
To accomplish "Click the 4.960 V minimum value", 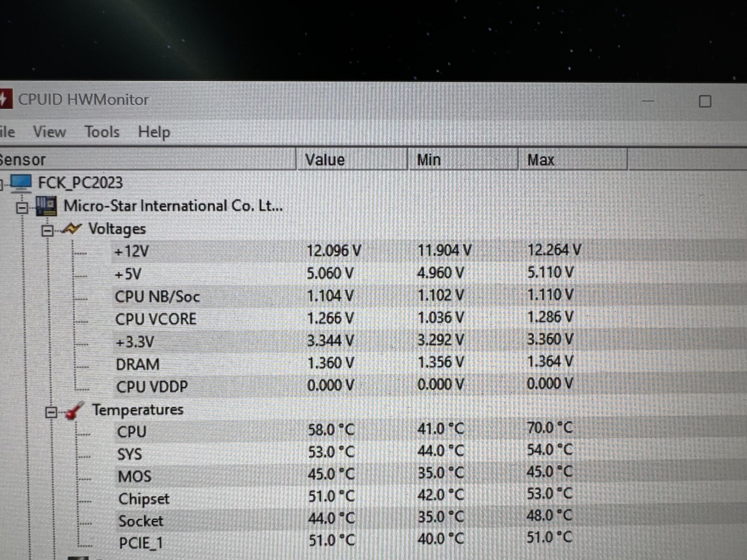I will coord(440,273).
